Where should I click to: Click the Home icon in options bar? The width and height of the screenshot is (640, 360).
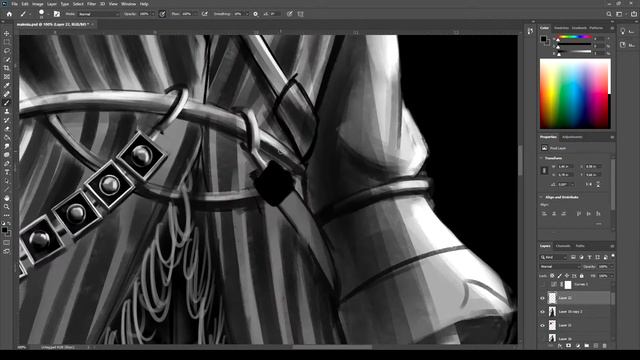9,14
